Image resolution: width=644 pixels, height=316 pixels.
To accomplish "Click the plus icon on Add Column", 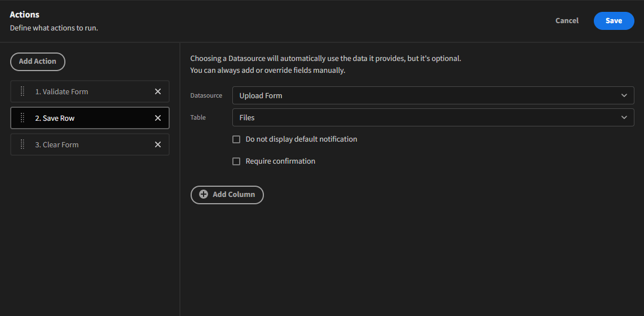I will (x=204, y=194).
